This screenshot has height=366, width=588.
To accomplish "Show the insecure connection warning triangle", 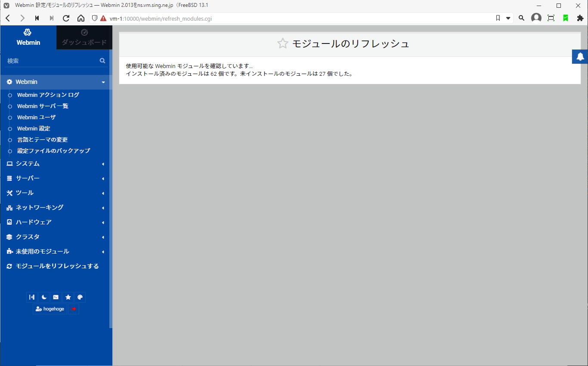I will click(103, 18).
